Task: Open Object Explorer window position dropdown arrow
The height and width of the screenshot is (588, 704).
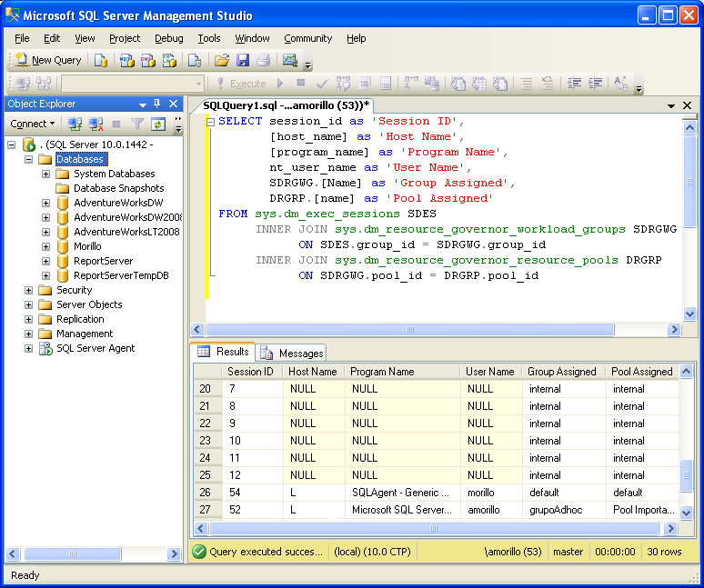Action: coord(143,105)
